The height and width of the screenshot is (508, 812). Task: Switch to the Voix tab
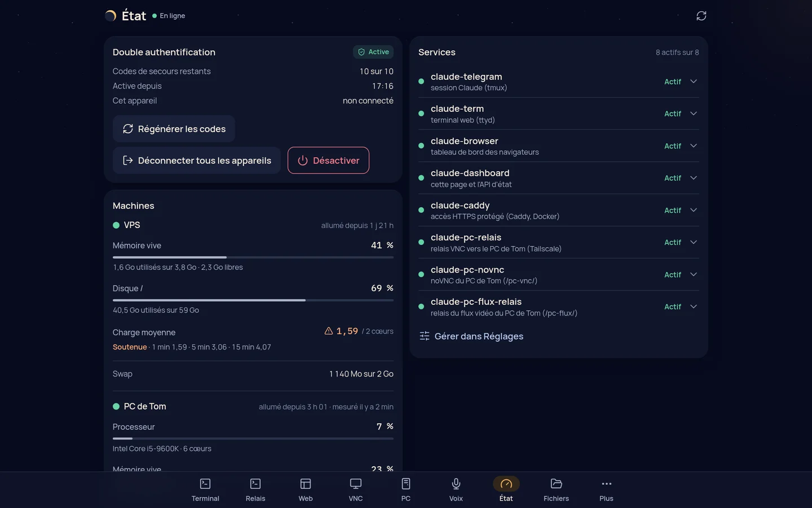coord(456,490)
